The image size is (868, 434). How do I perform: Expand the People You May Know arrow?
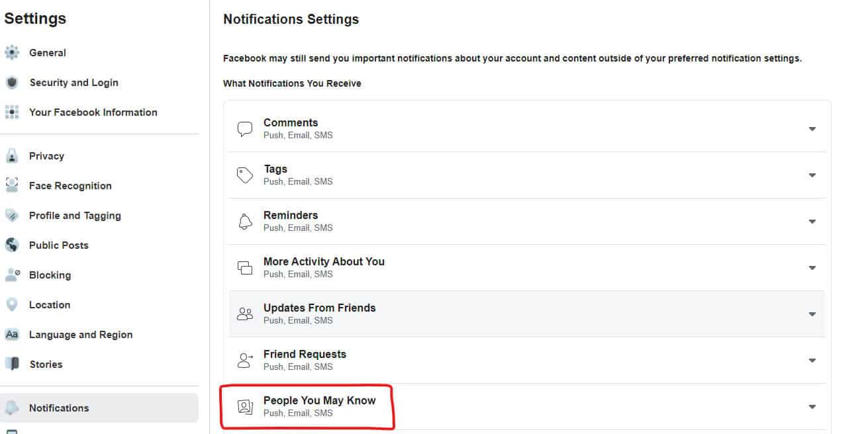pyautogui.click(x=812, y=407)
